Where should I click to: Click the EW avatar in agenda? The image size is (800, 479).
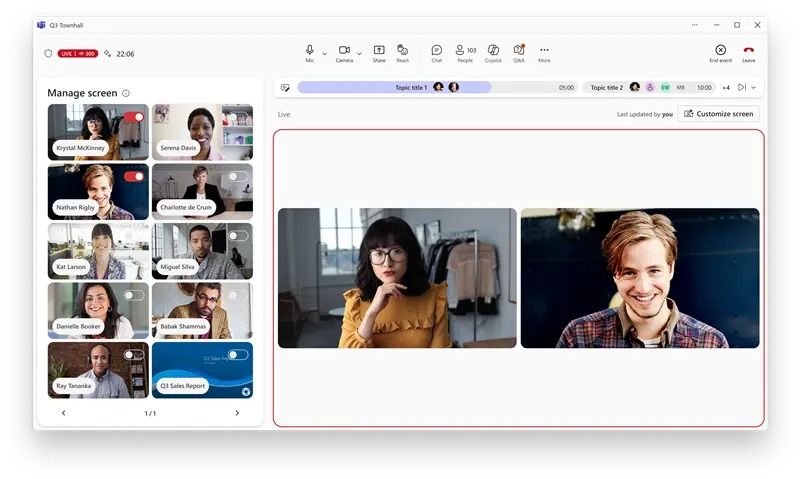[665, 87]
